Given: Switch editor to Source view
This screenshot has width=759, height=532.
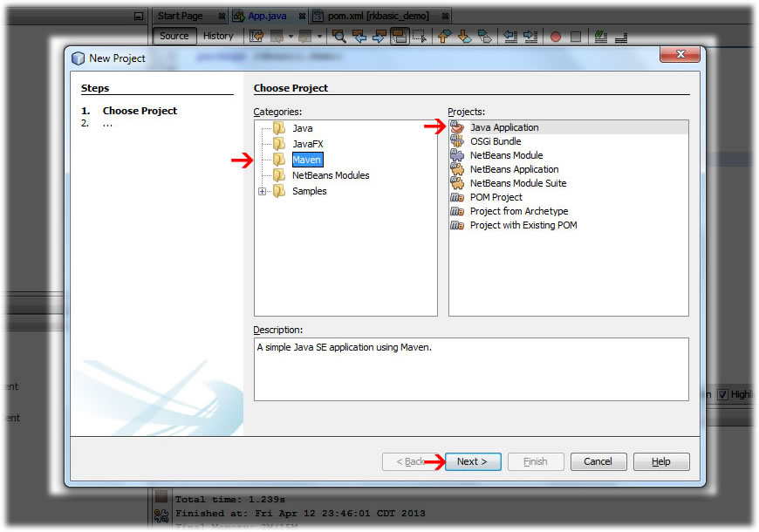Looking at the screenshot, I should coord(174,36).
